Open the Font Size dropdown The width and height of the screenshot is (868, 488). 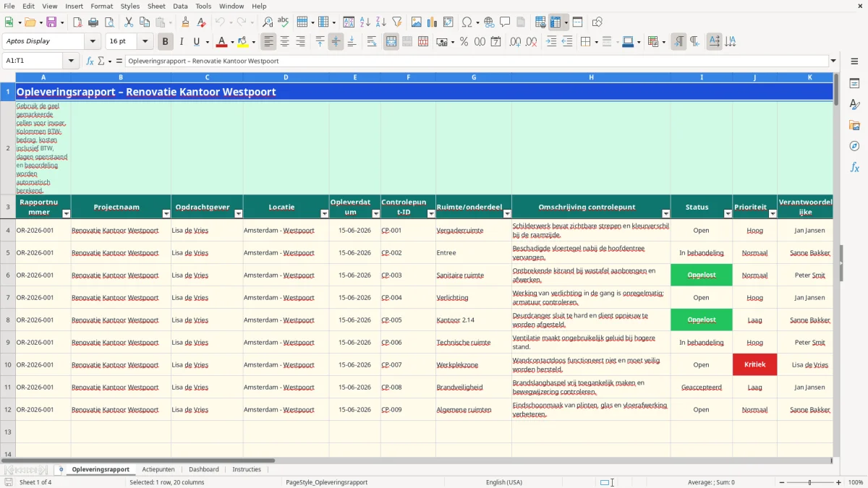click(145, 42)
